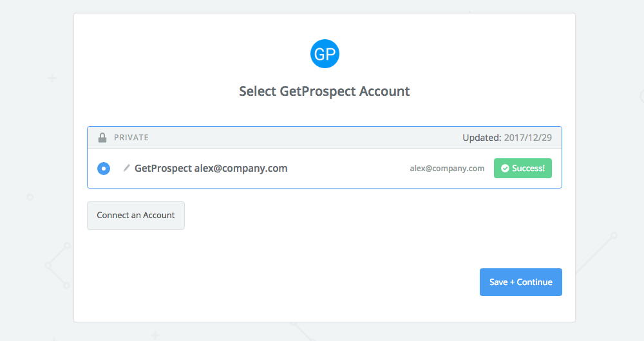Click the GP GetProspect logo icon

(x=325, y=54)
